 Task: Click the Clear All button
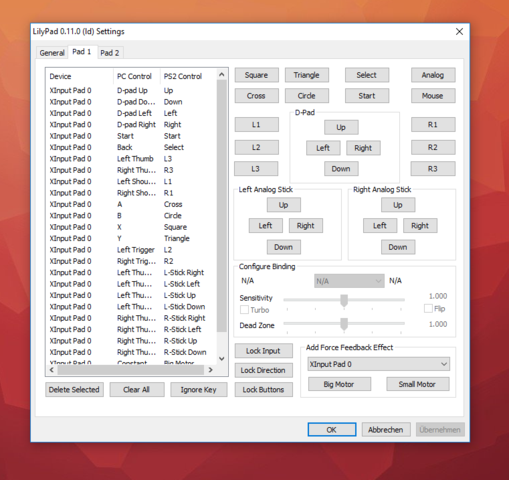(137, 389)
